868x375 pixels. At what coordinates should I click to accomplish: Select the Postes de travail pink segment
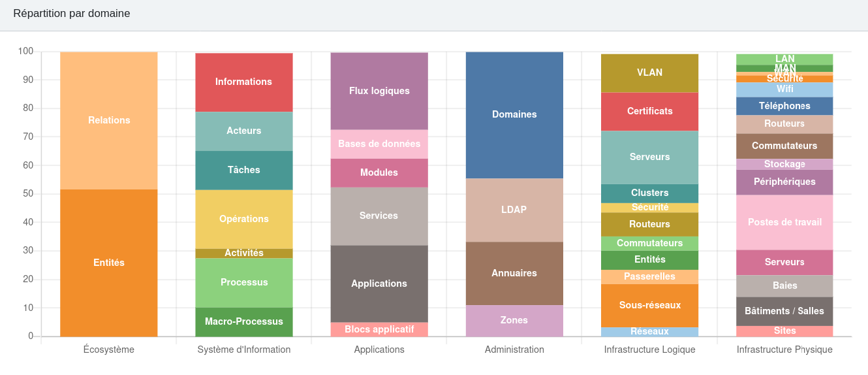coord(784,222)
